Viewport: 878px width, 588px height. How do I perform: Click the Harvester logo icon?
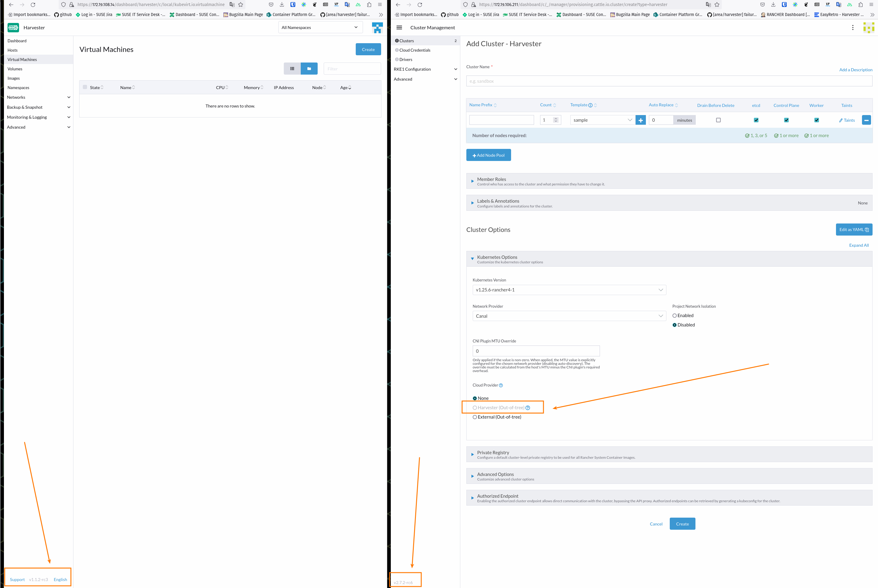tap(13, 27)
